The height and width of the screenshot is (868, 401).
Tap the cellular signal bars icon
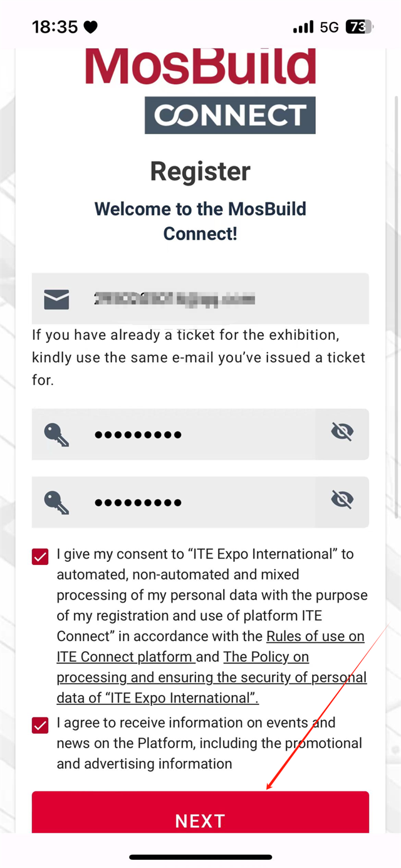pyautogui.click(x=303, y=27)
